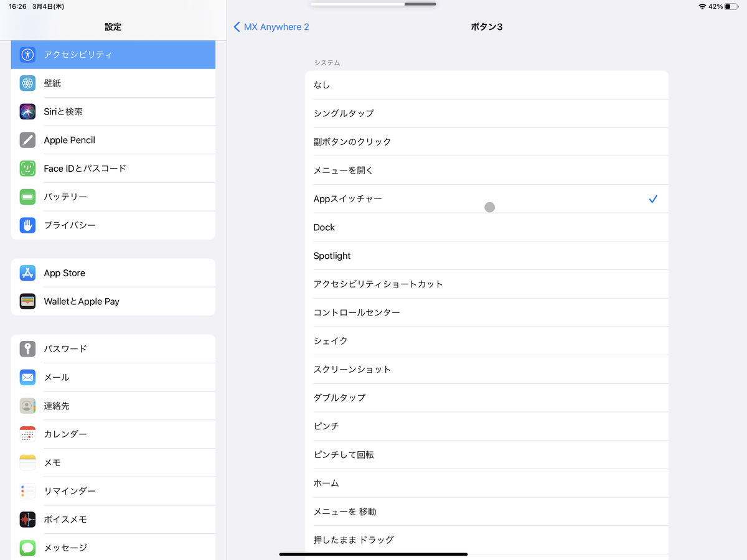Select コントロールセンター option
Viewport: 747px width, 560px height.
pyautogui.click(x=487, y=312)
